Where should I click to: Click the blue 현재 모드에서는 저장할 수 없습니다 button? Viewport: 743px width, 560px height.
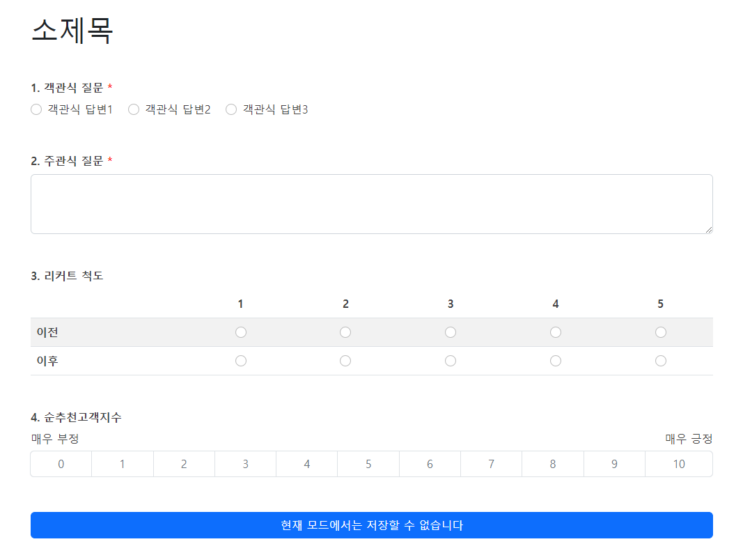[x=372, y=525]
